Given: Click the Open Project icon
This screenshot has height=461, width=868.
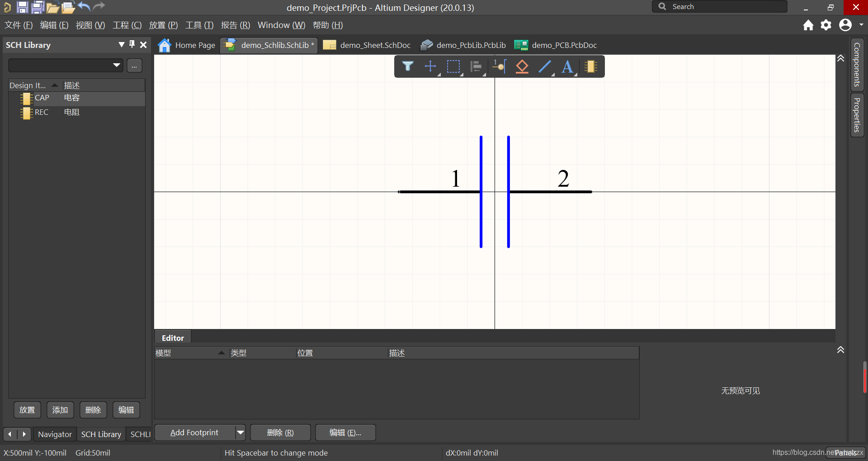Looking at the screenshot, I should (68, 7).
